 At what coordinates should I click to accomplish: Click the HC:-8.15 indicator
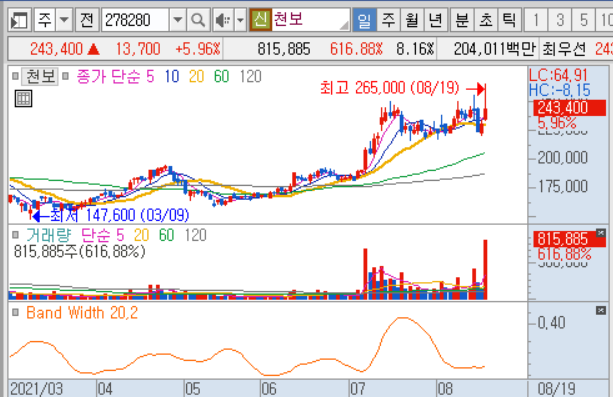[559, 90]
